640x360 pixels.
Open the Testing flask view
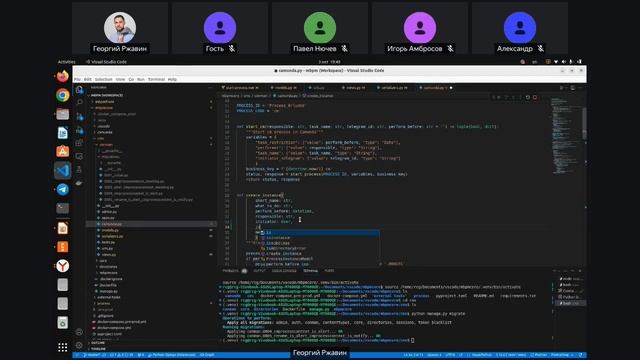click(79, 169)
